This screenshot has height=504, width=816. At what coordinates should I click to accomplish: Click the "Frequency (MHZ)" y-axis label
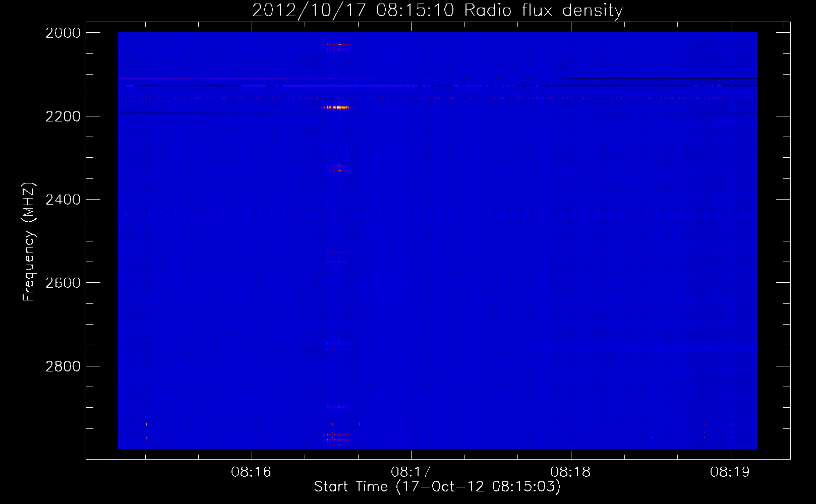[29, 242]
